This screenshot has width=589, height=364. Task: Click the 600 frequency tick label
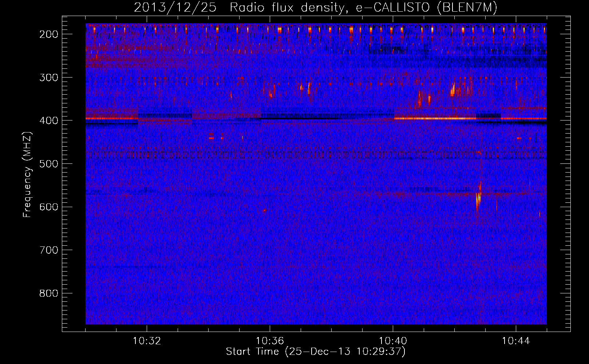(x=49, y=207)
